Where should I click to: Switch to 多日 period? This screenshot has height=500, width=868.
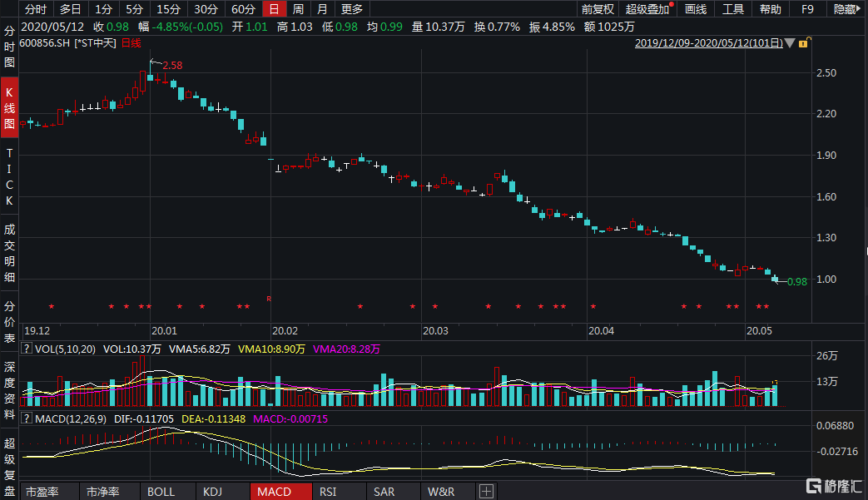tap(70, 9)
